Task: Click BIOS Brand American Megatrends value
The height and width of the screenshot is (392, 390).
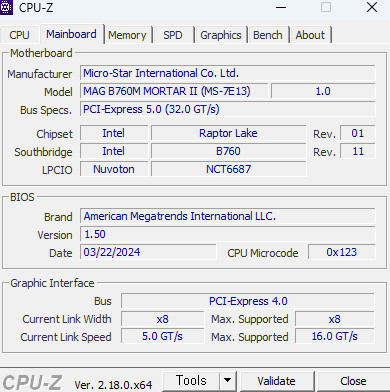Action: coord(228,216)
